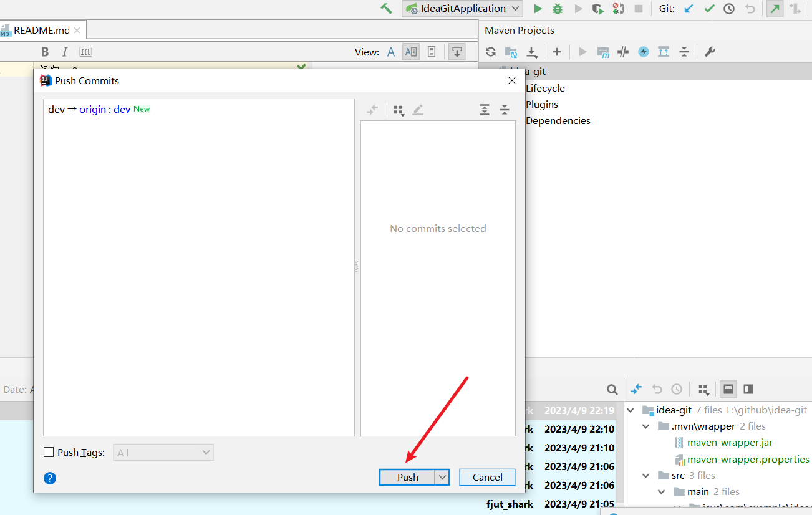812x515 pixels.
Task: Collapse the .mvn\wrapper folder node
Action: [x=646, y=426]
